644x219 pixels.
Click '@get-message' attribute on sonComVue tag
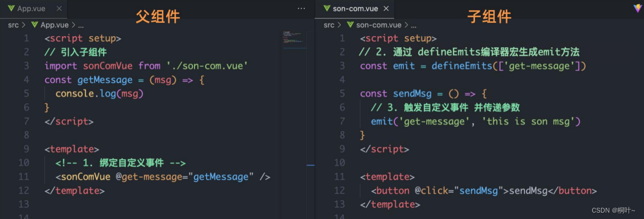tap(148, 176)
